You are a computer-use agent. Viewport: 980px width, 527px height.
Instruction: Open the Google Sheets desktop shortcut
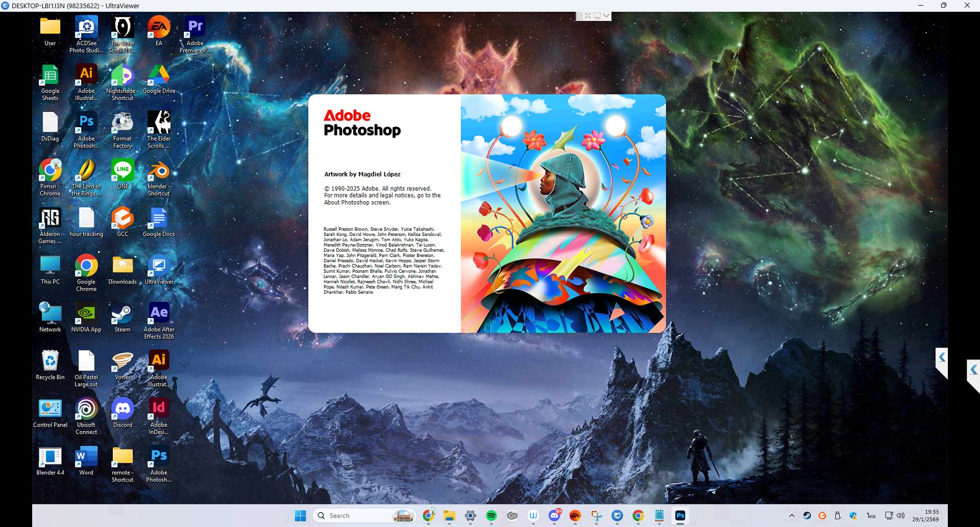pos(50,82)
